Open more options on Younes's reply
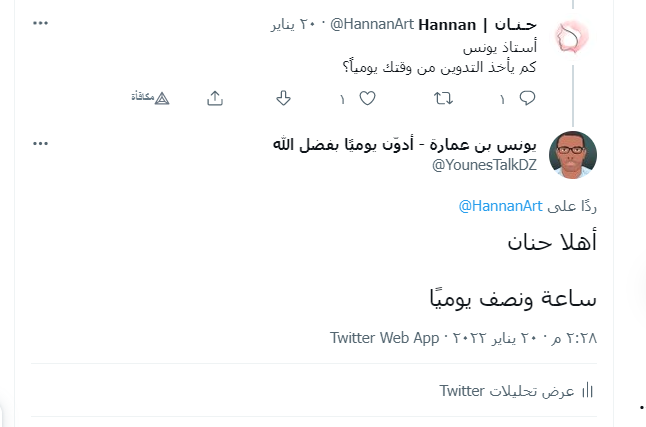Viewport: 646px width, 427px height. tap(40, 144)
